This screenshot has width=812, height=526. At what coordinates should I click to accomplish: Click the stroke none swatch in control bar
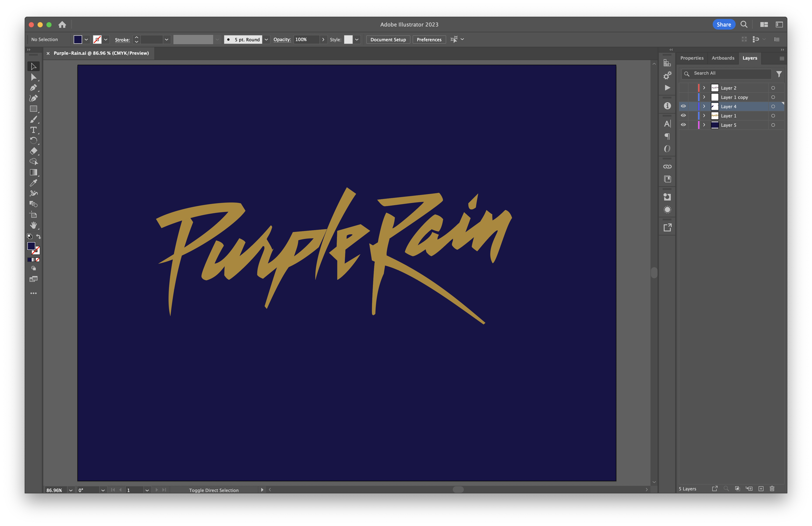(x=97, y=40)
